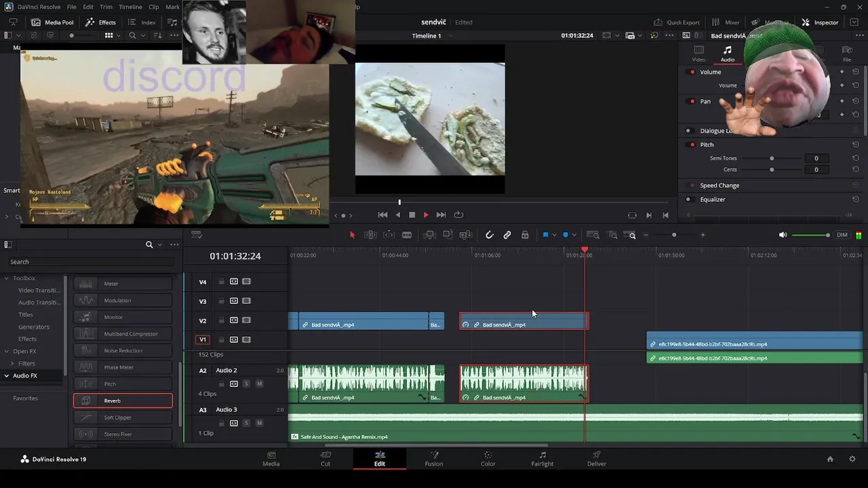
Task: Toggle the Inspector panel button
Action: point(820,22)
